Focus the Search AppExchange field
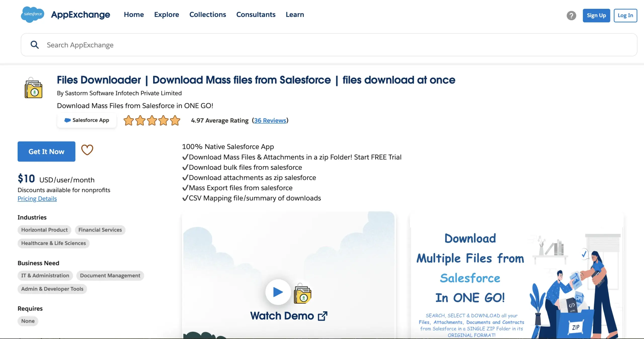Viewport: 644px width, 339px height. tap(327, 45)
